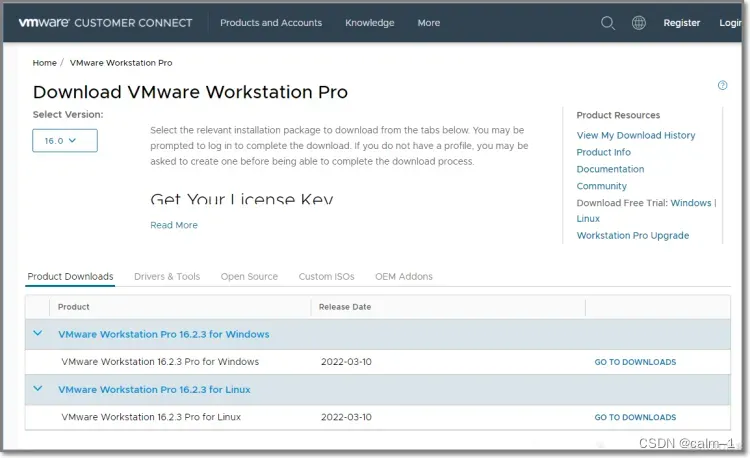Click Product column header
Viewport: 750px width, 458px height.
[x=74, y=307]
